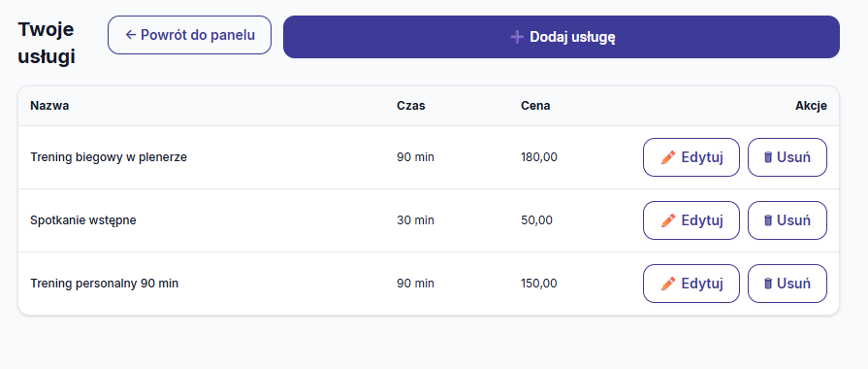
Task: Click the 180,00 price cell
Action: (539, 157)
